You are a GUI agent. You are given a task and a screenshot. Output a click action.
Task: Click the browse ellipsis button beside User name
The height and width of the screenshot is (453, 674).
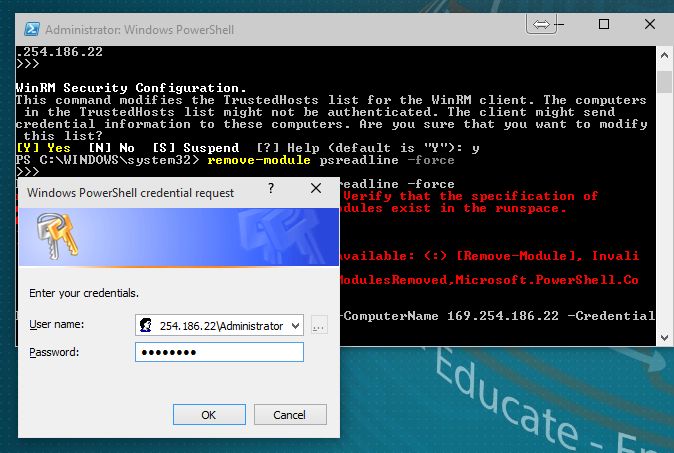pos(319,325)
